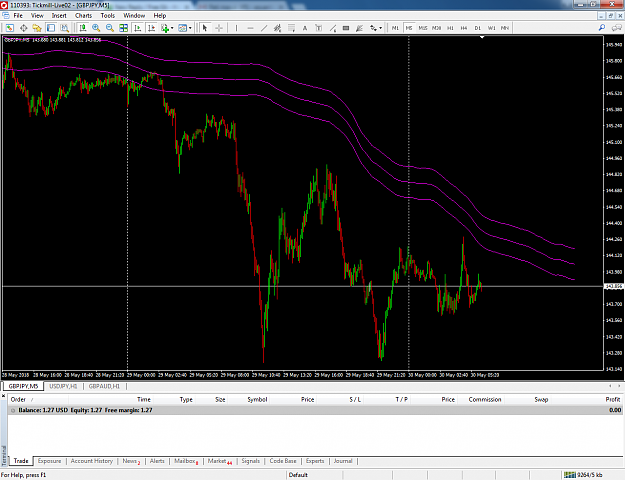This screenshot has width=625, height=480.
Task: Toggle the Terminal panel toolbar icon
Action: coord(51,28)
